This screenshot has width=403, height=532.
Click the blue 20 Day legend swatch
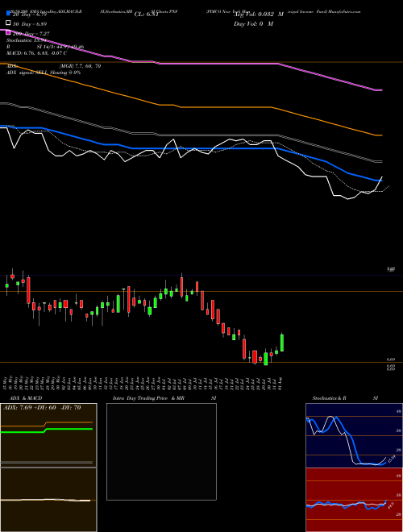pos(8,14)
